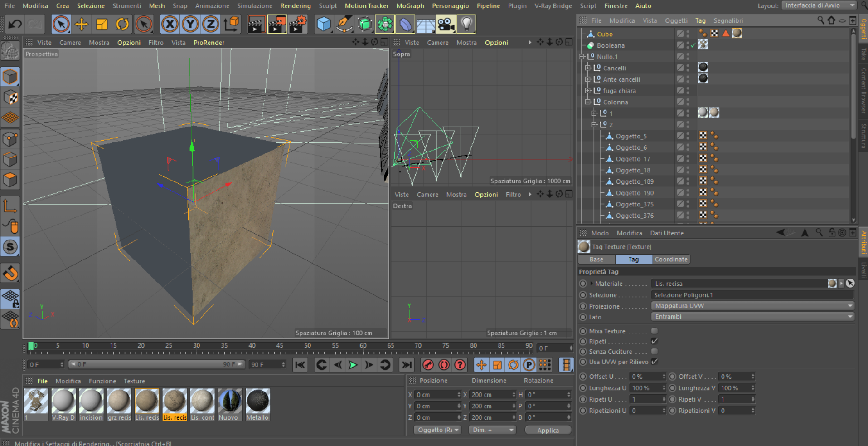Switch to the Coordinate tab

click(671, 260)
